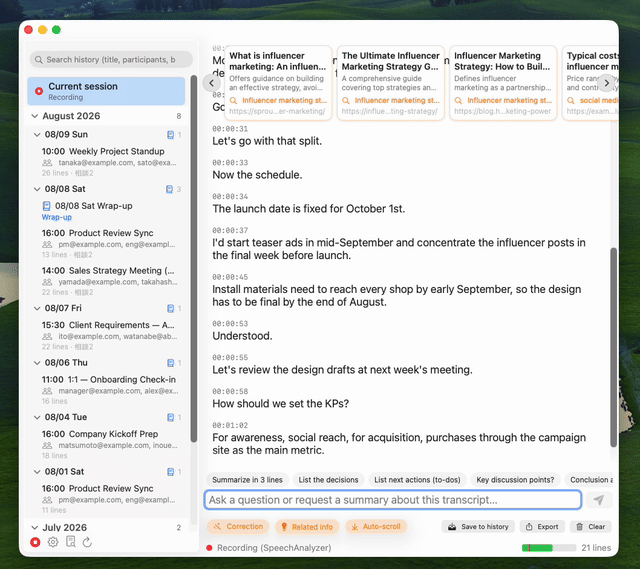Click the transcript line "Let's go with that split."
Screen dimensions: 640x569
click(267, 141)
